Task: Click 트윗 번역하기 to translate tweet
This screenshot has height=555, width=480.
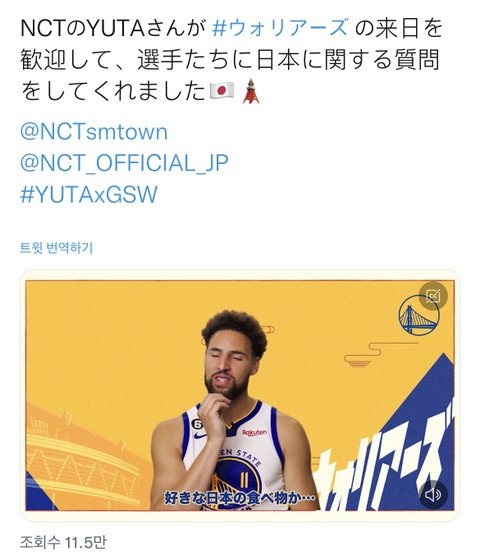Action: pos(56,248)
